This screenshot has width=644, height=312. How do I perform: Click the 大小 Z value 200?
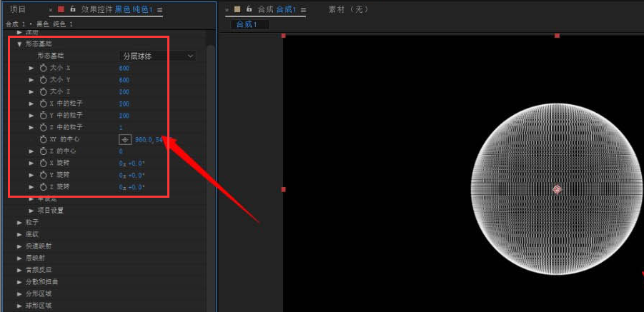124,91
